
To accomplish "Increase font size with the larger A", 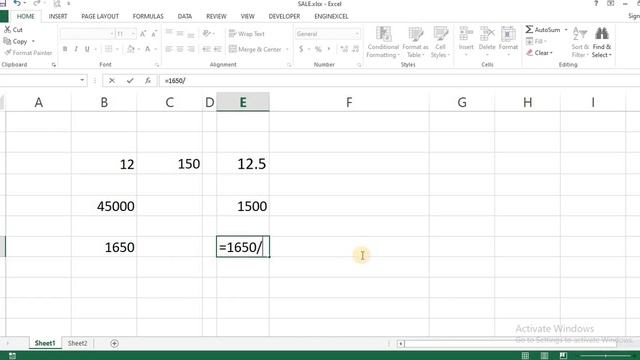I will (143, 34).
